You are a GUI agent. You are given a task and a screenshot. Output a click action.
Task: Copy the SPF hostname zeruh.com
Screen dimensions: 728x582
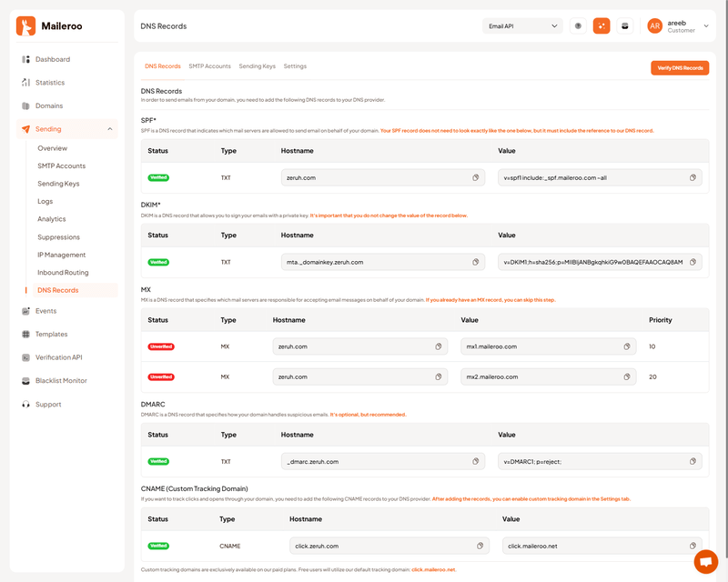point(475,177)
